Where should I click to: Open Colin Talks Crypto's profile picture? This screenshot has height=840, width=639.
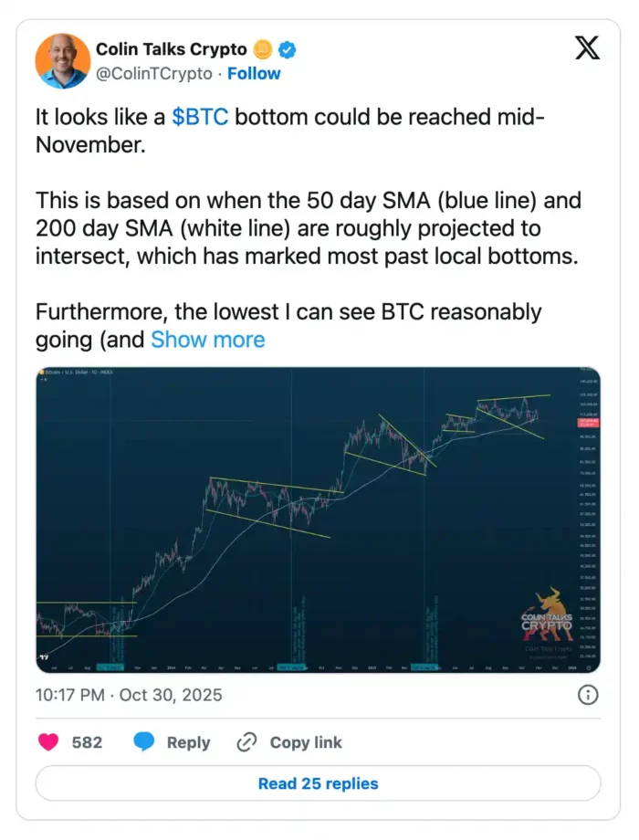pos(62,60)
